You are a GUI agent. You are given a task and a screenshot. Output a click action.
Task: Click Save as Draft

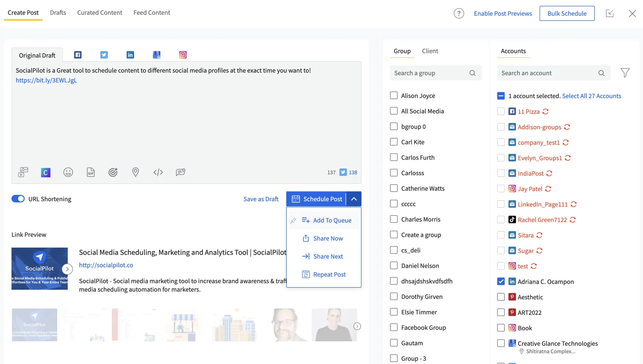[261, 199]
